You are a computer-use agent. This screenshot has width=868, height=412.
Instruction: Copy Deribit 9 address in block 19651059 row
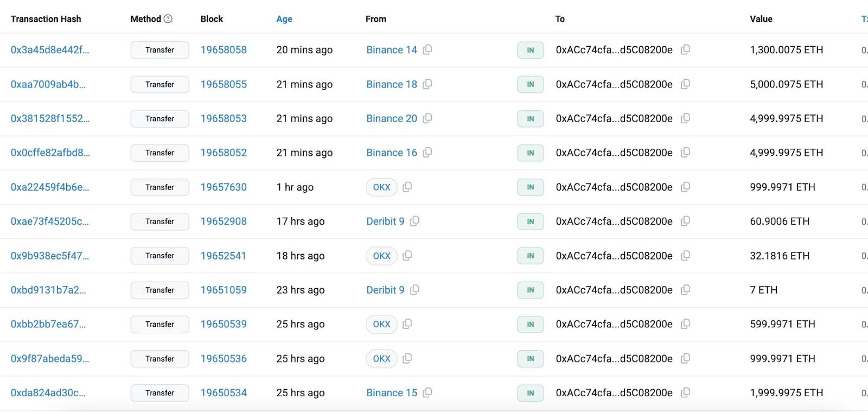415,290
